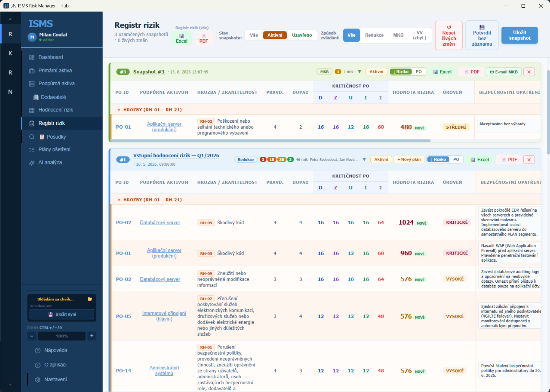Export whole register via top PDF icon
Viewport: 550px width, 392px height.
tap(204, 39)
